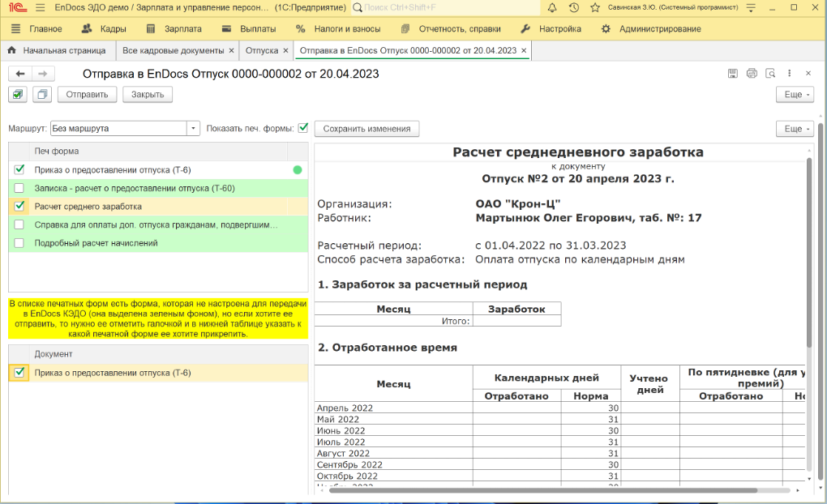Click the Налоги и взносы percent icon
The height and width of the screenshot is (504, 827).
(301, 28)
